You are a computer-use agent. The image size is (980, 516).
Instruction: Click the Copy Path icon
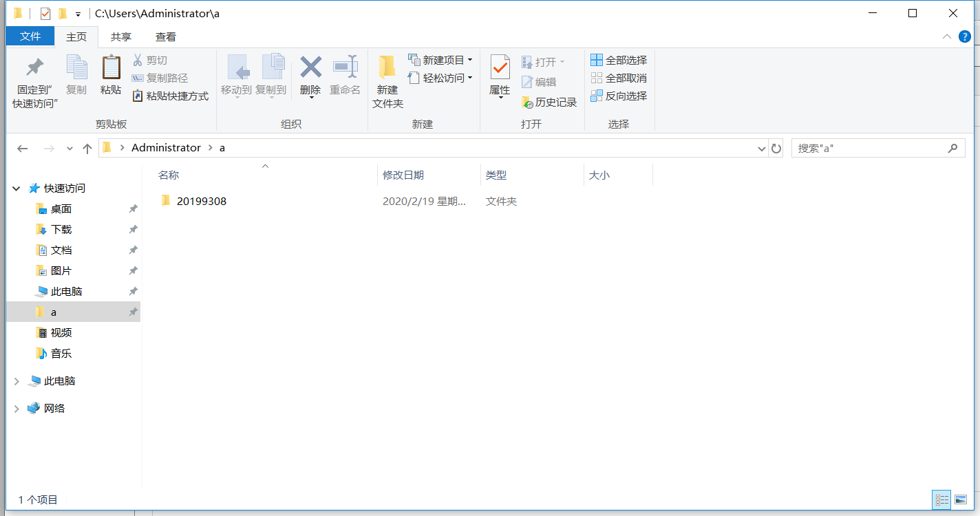click(x=138, y=78)
